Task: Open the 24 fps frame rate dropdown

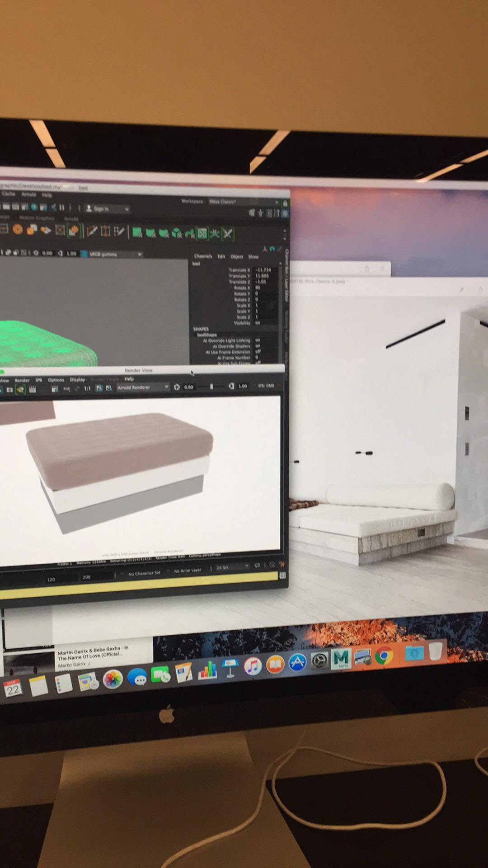Action: tap(232, 567)
